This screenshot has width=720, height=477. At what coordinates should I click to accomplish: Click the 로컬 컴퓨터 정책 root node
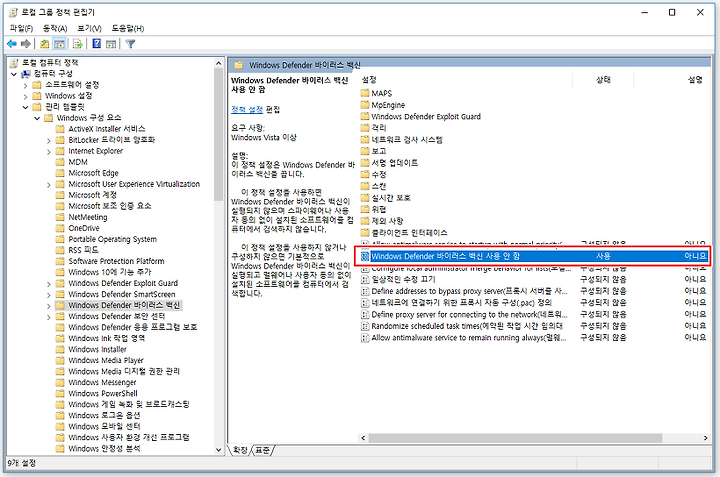[45, 62]
